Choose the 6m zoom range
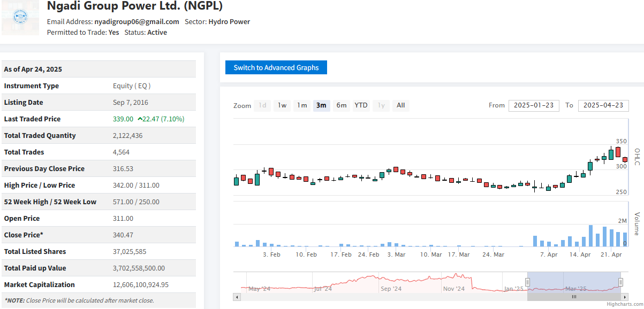 point(341,105)
